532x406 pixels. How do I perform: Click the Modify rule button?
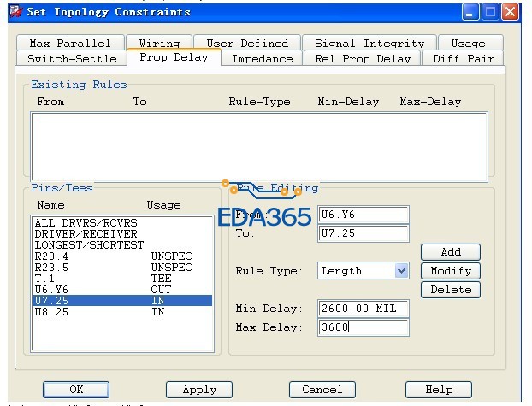[451, 271]
